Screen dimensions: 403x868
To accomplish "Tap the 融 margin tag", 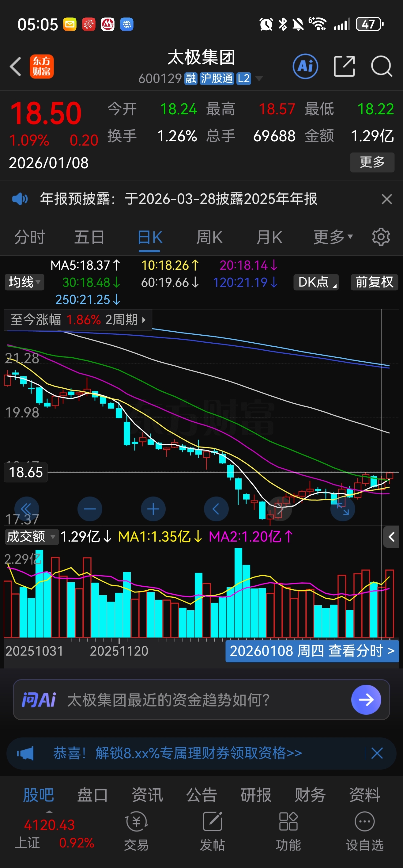I will [x=190, y=78].
